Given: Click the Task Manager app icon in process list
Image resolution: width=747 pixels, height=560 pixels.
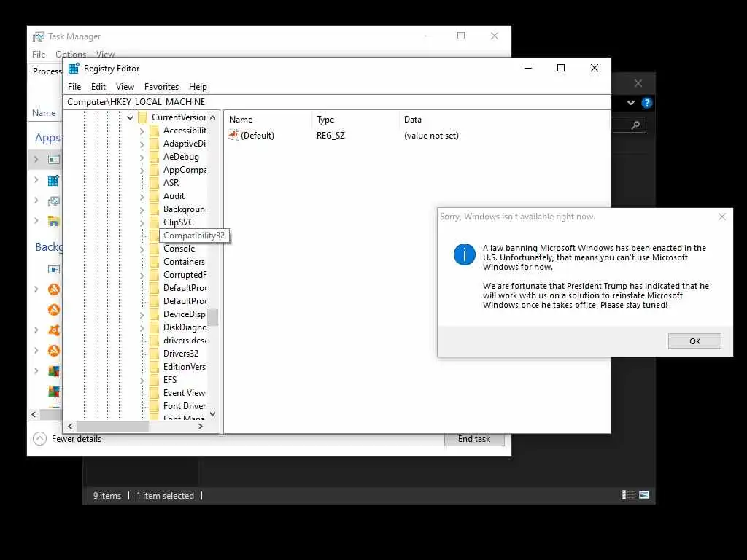Looking at the screenshot, I should click(53, 201).
